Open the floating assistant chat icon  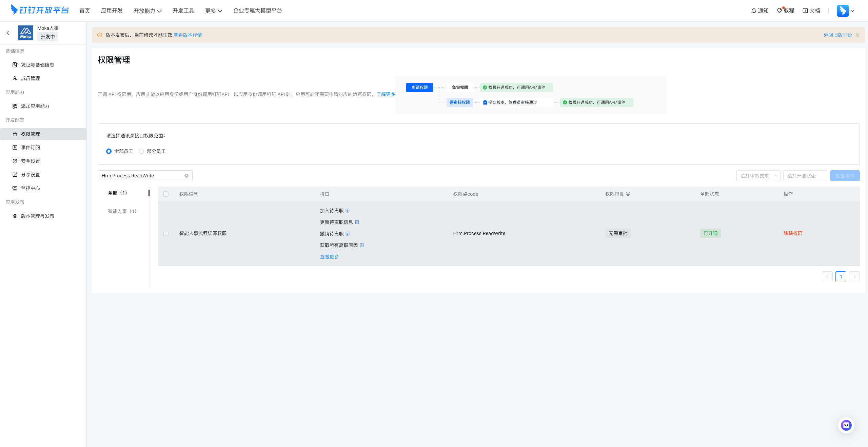[x=846, y=425]
